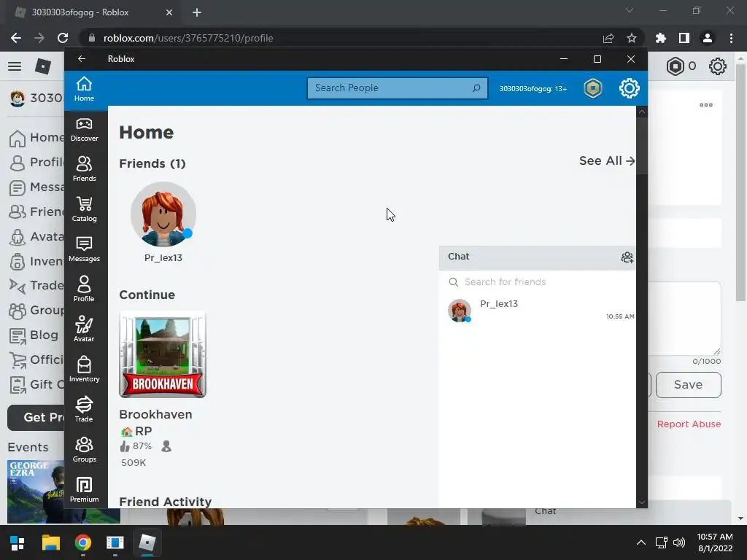The width and height of the screenshot is (747, 560).
Task: Click Report Abuse link on website
Action: pos(689,424)
